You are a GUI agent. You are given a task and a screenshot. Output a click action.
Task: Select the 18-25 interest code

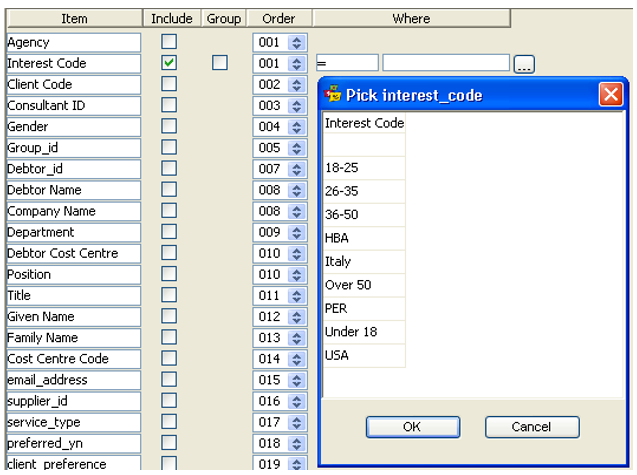[x=364, y=168]
